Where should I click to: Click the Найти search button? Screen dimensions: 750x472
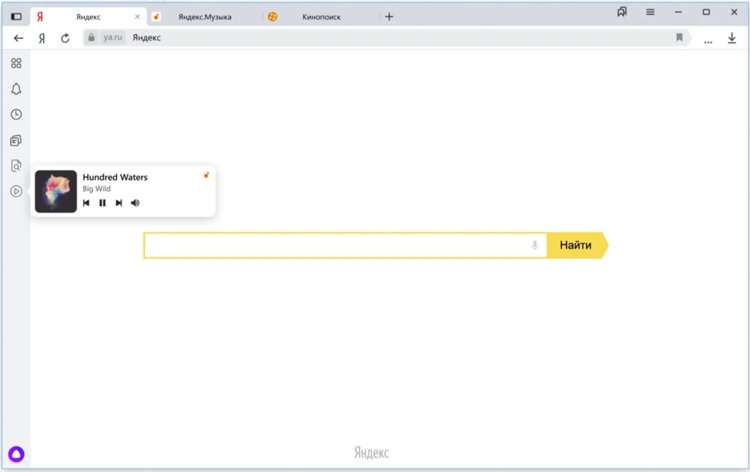point(577,245)
